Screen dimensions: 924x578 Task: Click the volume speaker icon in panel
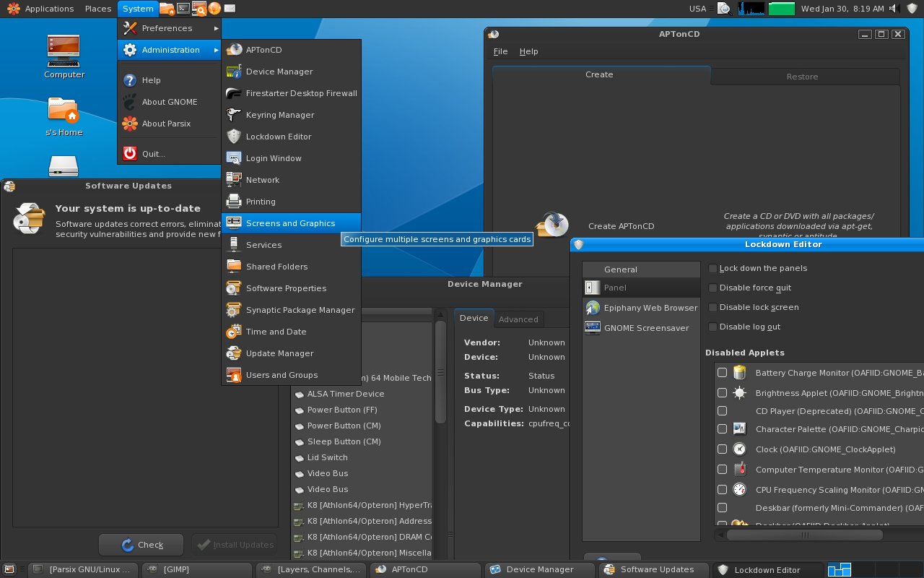[x=894, y=9]
